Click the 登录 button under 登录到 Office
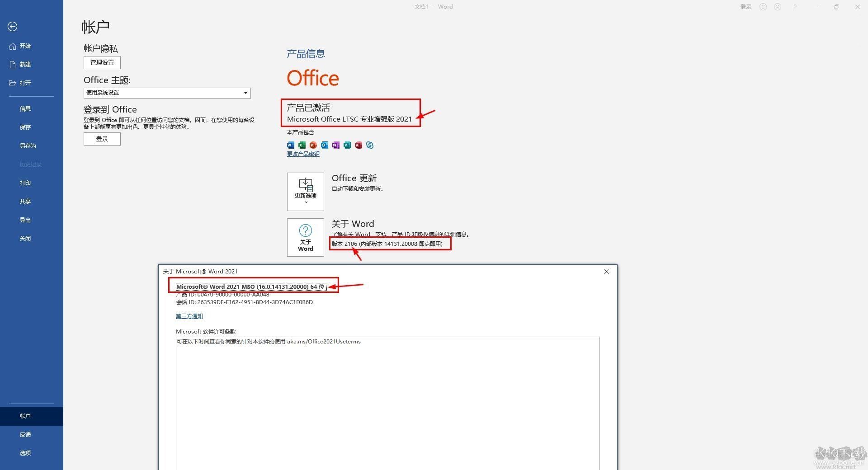868x470 pixels. 102,139
